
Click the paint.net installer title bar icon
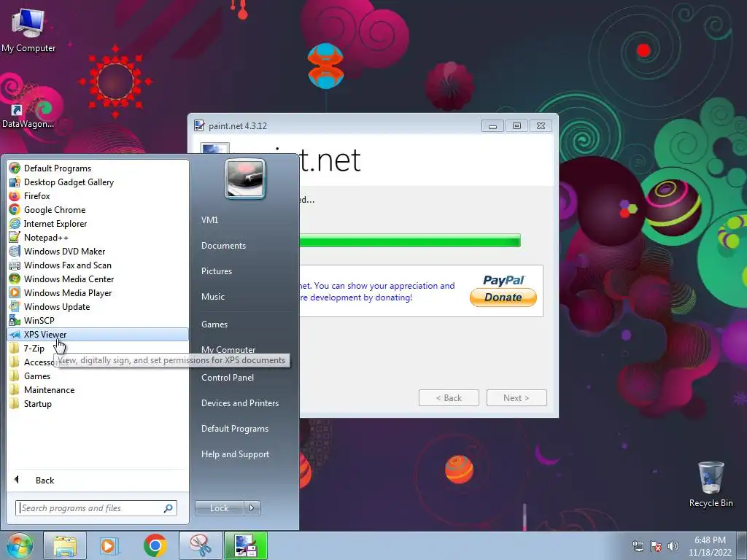point(199,125)
